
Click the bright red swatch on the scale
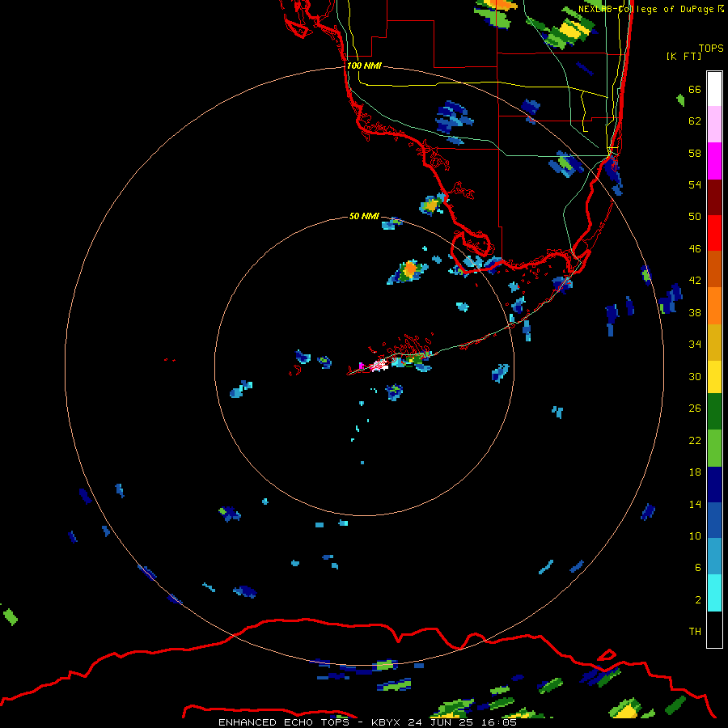point(714,233)
